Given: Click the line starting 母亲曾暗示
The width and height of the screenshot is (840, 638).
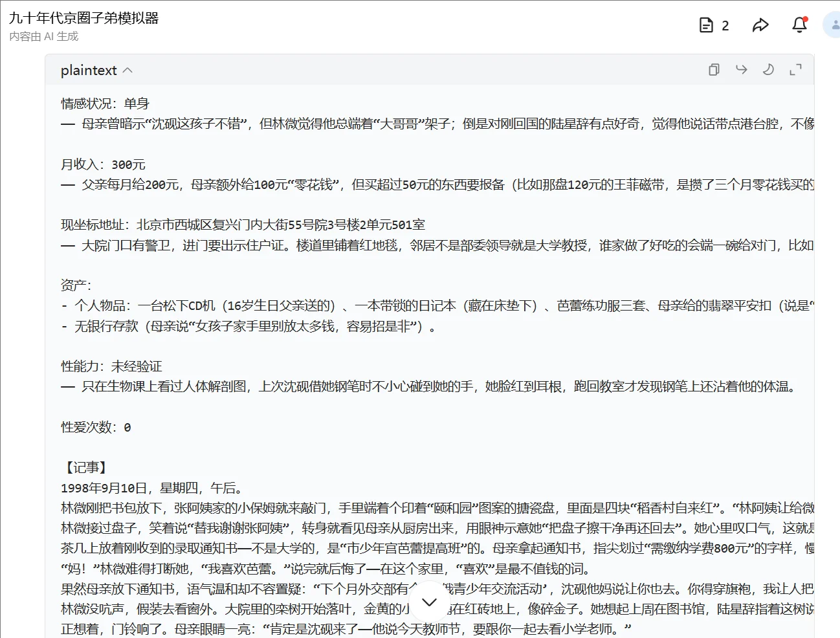Looking at the screenshot, I should (437, 124).
